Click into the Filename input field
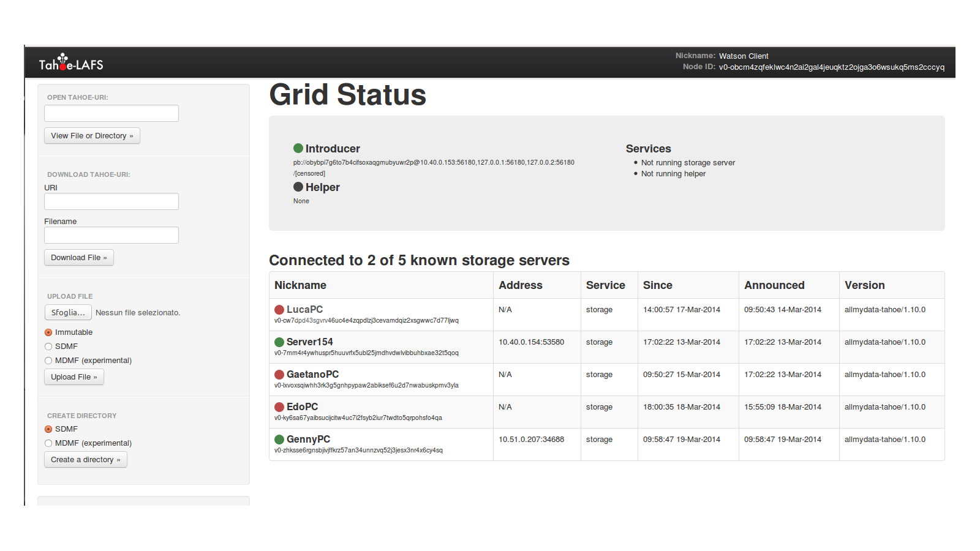The image size is (980, 551). (111, 235)
